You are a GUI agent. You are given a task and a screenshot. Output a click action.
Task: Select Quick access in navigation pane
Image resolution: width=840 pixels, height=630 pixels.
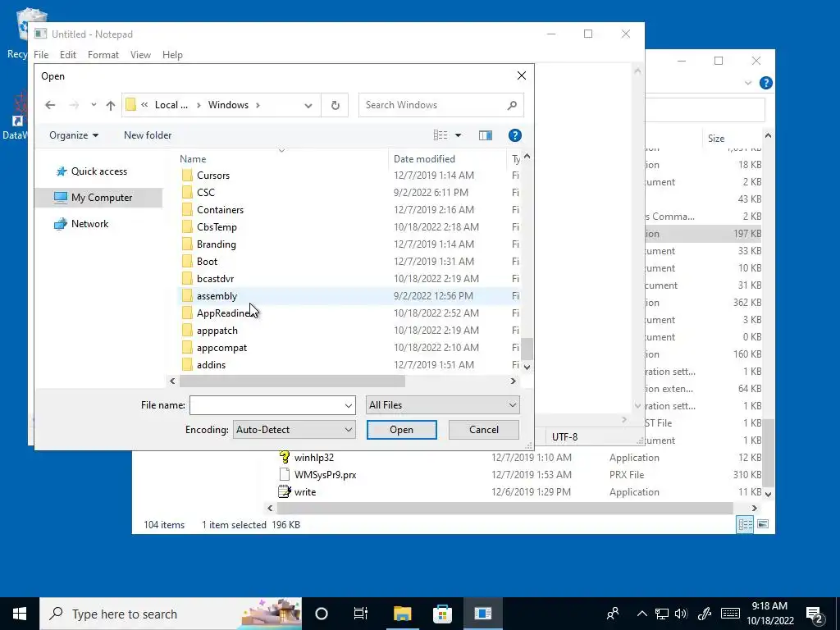[99, 171]
